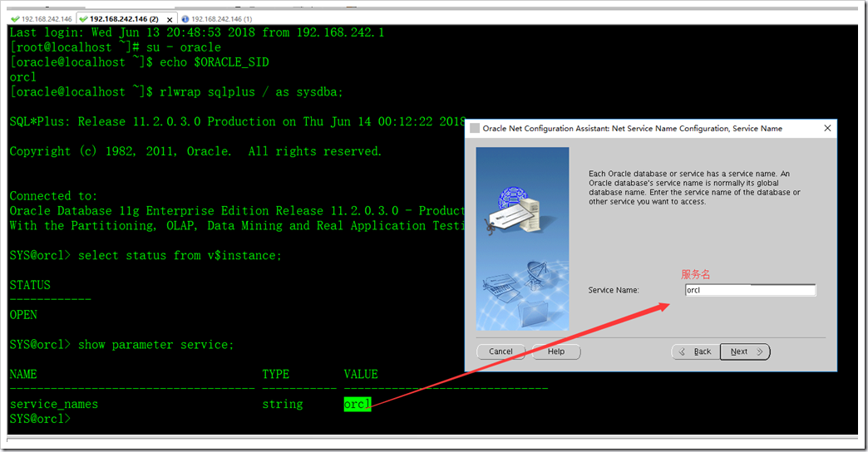Click the STATUS column header
The height and width of the screenshot is (452, 868).
point(30,285)
